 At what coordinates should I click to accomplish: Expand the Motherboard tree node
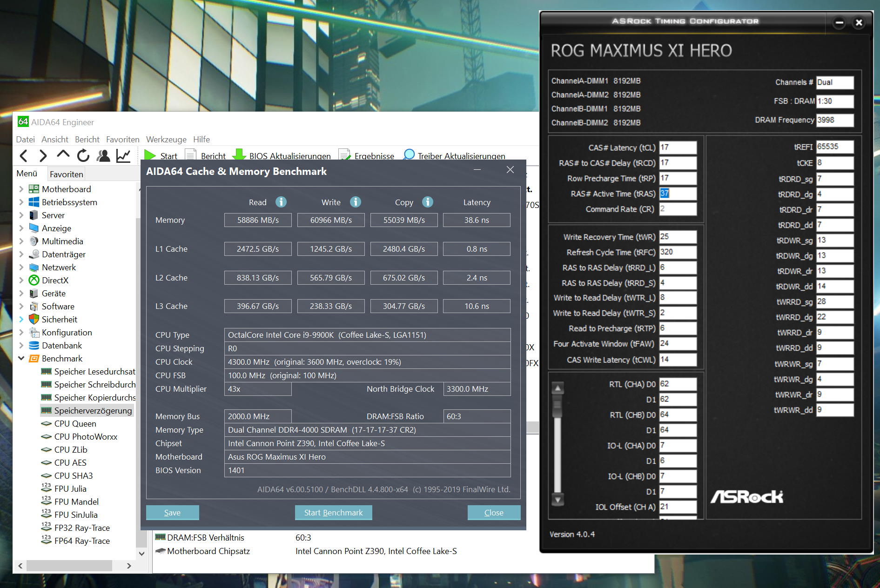pyautogui.click(x=21, y=189)
